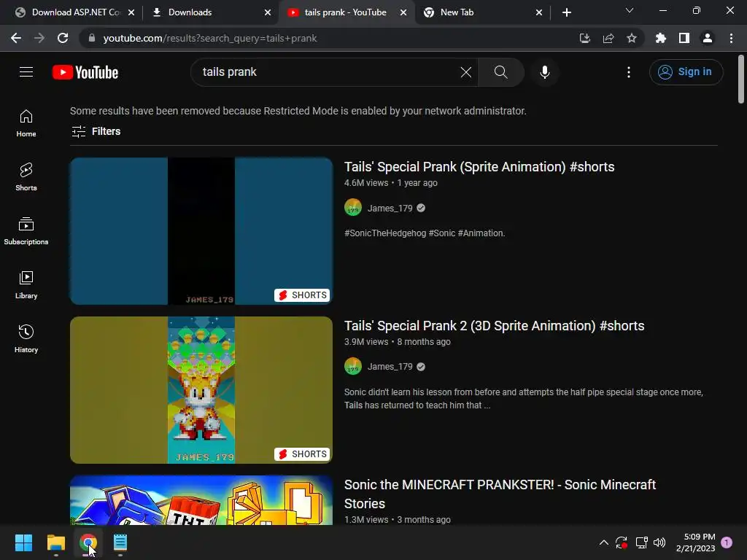The height and width of the screenshot is (560, 747).
Task: Open a new browser tab
Action: pyautogui.click(x=566, y=12)
